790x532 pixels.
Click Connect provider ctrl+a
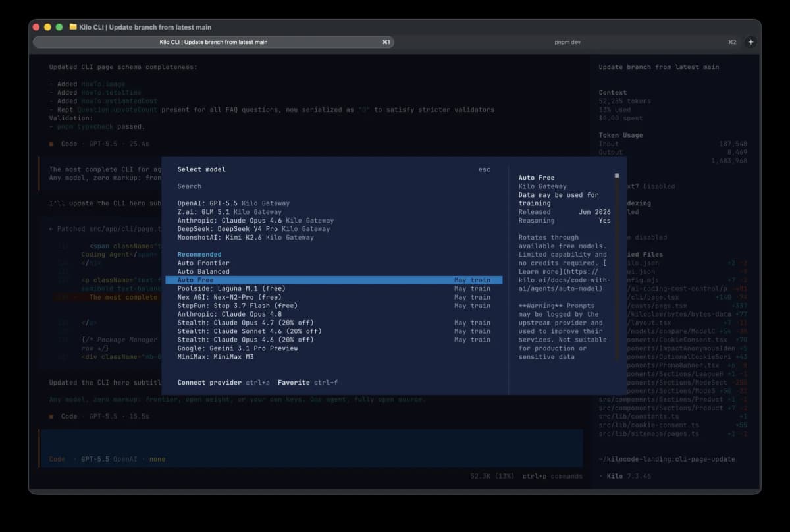coord(223,382)
